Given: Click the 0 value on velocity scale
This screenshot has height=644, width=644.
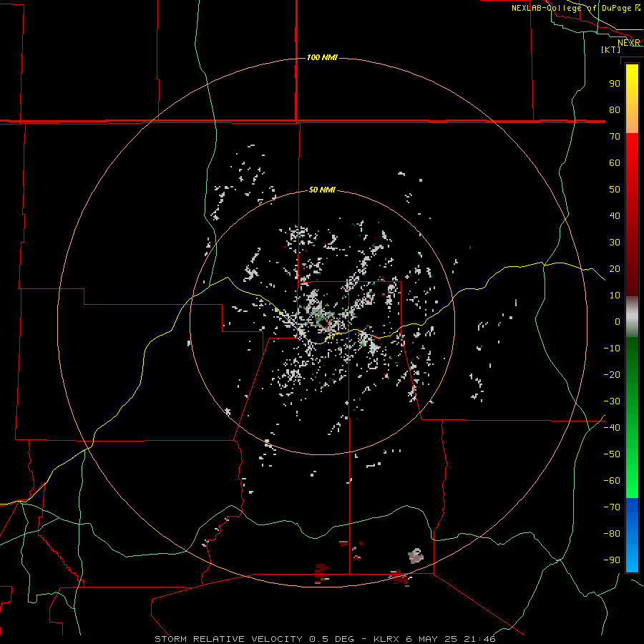Looking at the screenshot, I should click(618, 321).
